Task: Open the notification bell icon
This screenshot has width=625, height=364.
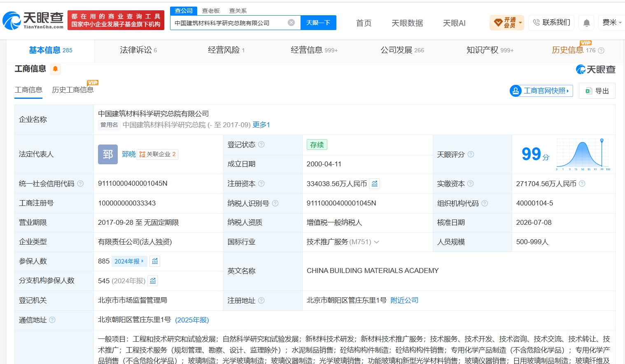Action: [x=587, y=23]
